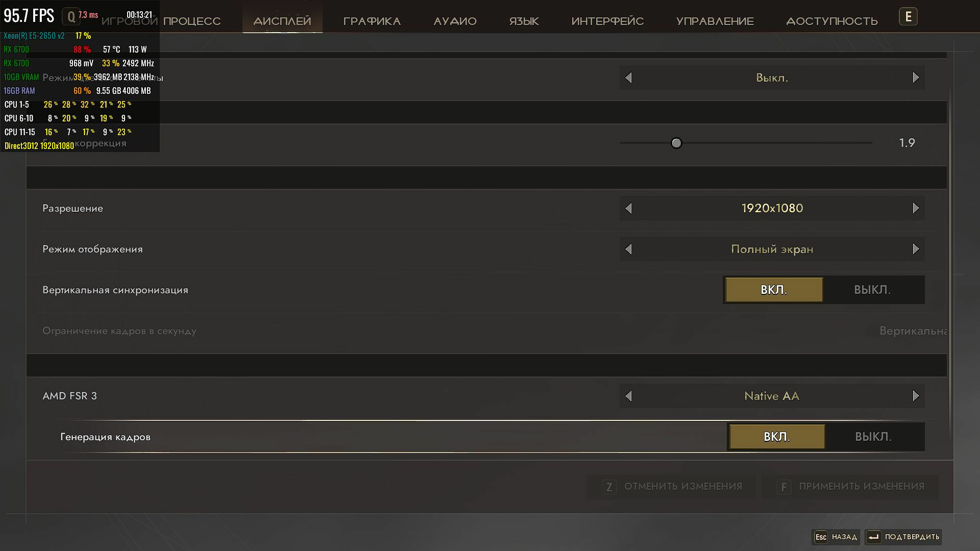Turn off Генерация кадров with ВЫКЛ.
Screen dimensions: 980x551
coord(873,437)
